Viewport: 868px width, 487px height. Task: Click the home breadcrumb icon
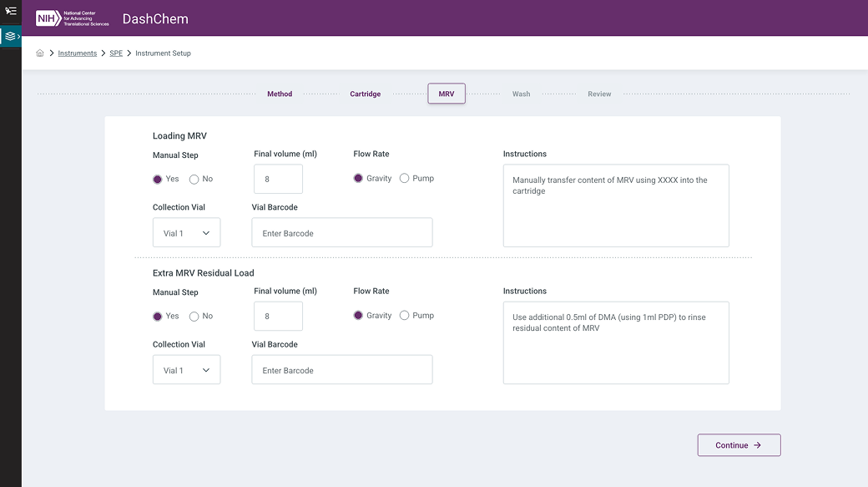tap(40, 53)
